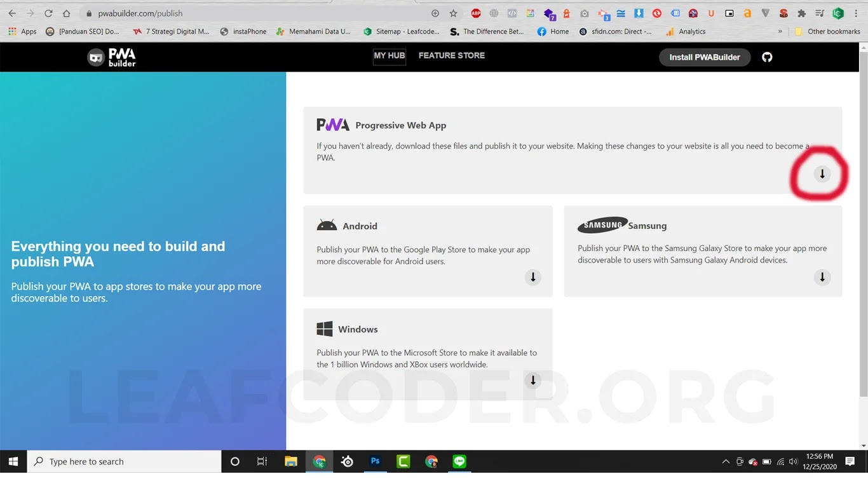This screenshot has height=488, width=868.
Task: Open the notification center icon
Action: (850, 461)
